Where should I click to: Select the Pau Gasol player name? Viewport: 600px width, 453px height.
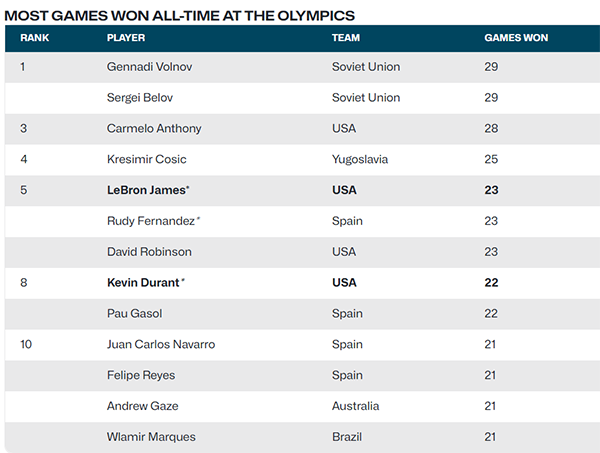tap(134, 313)
